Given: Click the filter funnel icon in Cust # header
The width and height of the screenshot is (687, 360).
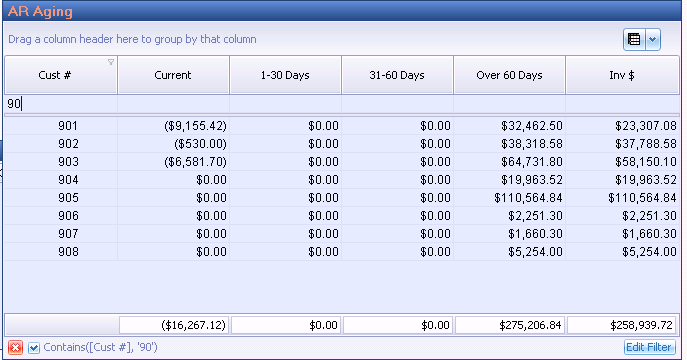Looking at the screenshot, I should tap(111, 62).
